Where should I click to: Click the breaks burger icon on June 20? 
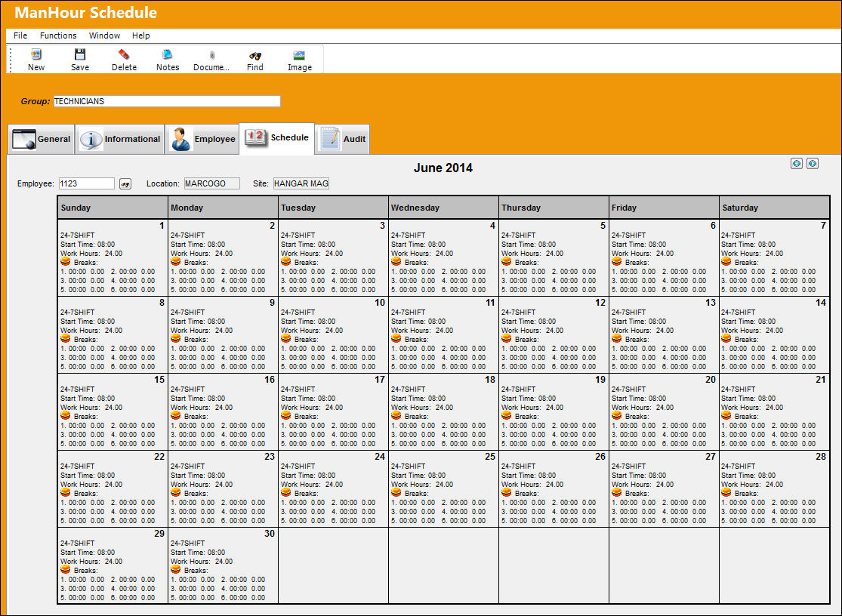click(x=616, y=416)
